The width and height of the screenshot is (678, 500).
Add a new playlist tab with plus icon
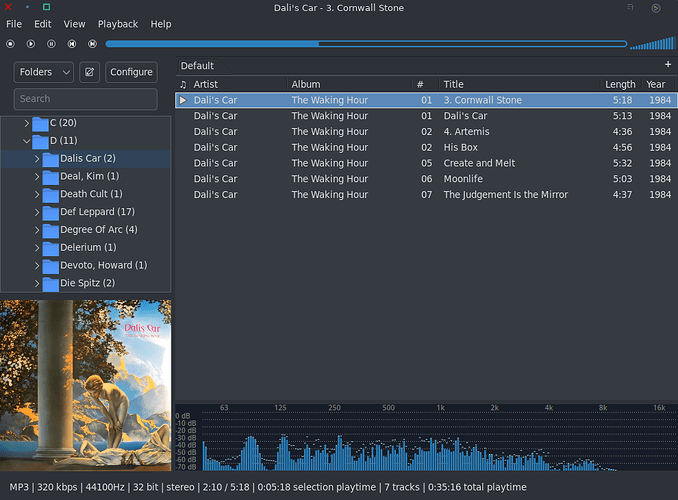pyautogui.click(x=668, y=65)
